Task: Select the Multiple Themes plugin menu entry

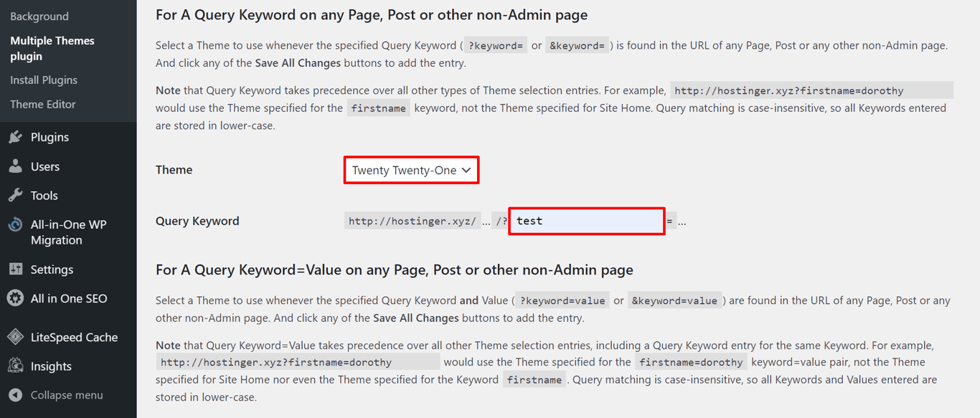Action: tap(52, 48)
